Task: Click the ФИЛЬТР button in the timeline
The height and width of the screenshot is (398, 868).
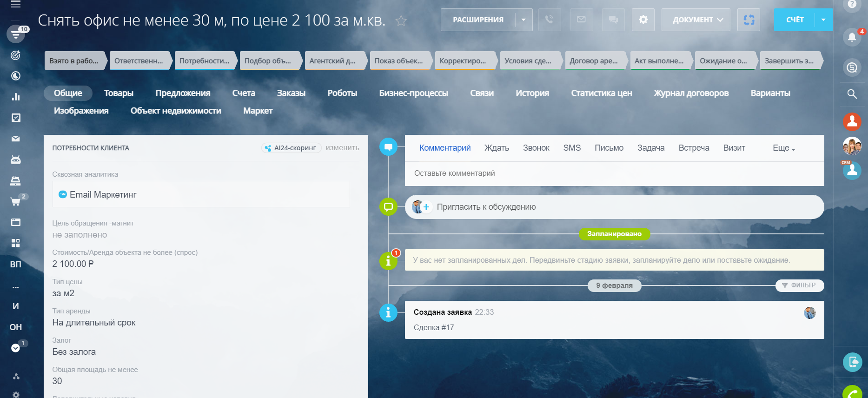Action: (x=799, y=285)
